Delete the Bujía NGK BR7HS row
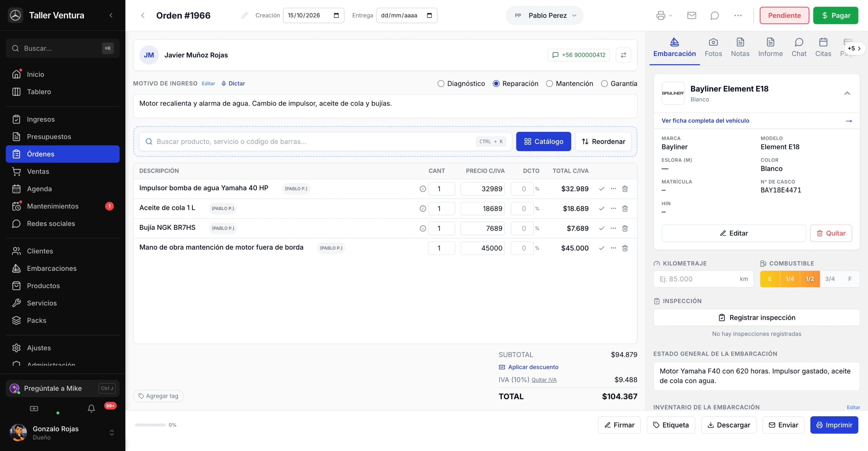This screenshot has height=451, width=868. click(625, 228)
